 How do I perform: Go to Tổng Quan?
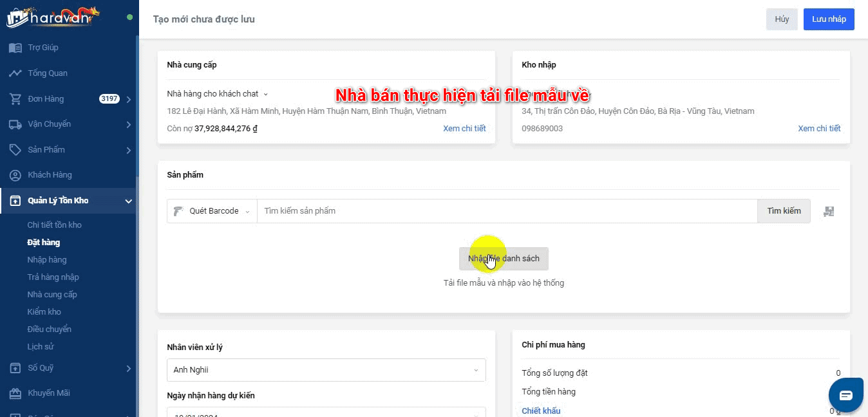(48, 73)
